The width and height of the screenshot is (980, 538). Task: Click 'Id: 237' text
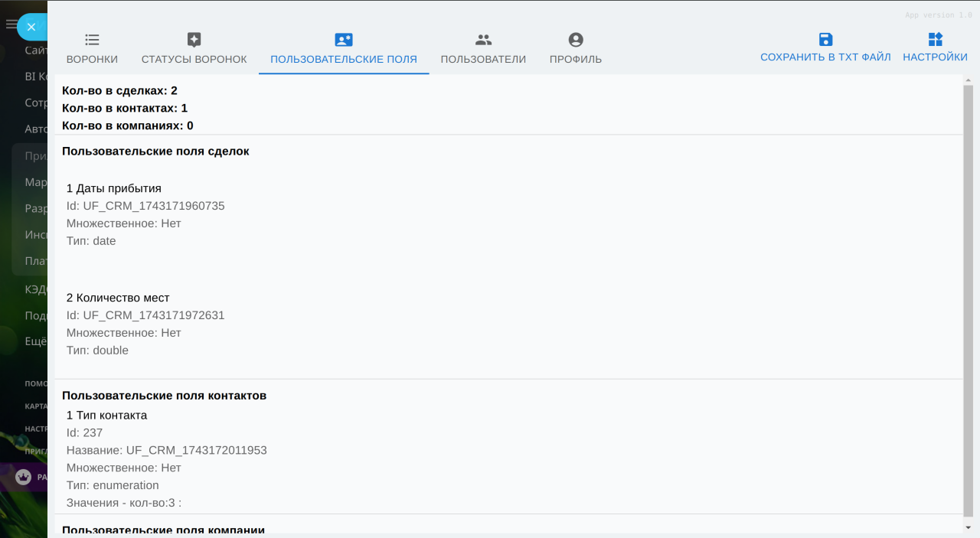[x=84, y=433]
